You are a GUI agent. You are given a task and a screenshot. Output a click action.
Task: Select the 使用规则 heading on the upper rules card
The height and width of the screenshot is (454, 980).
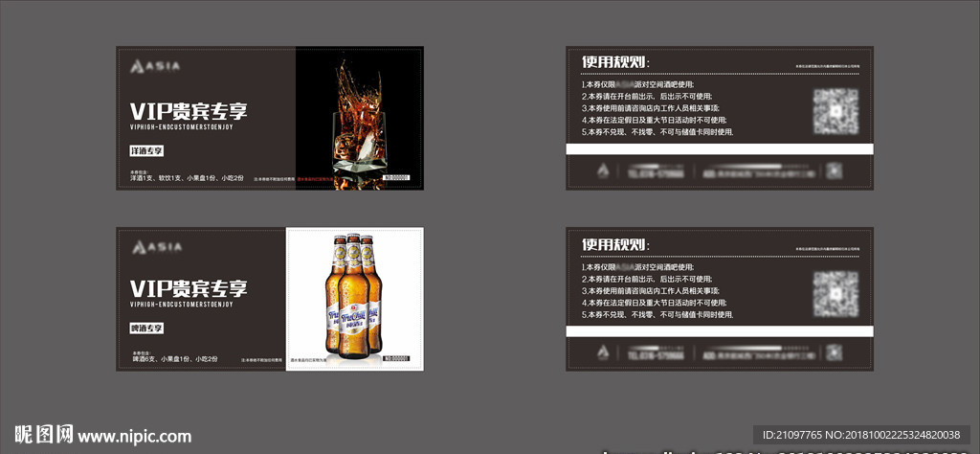pyautogui.click(x=615, y=62)
